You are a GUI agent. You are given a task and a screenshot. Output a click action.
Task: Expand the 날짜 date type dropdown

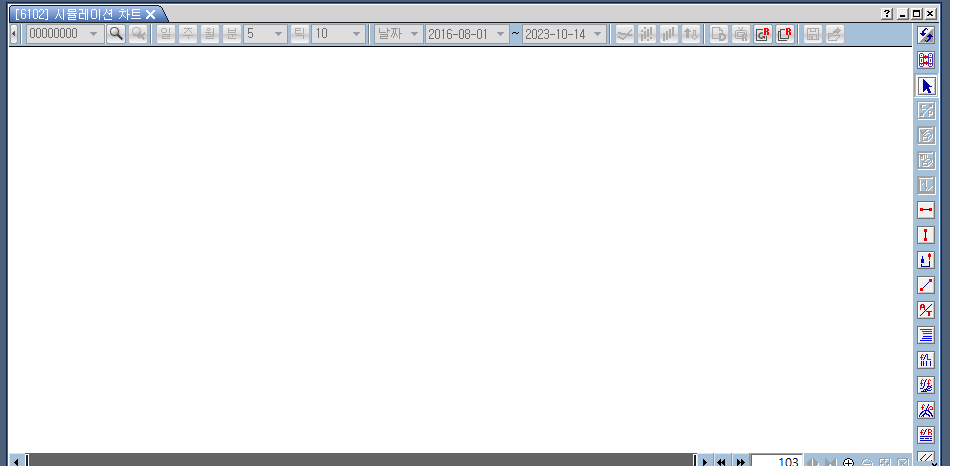click(x=414, y=34)
